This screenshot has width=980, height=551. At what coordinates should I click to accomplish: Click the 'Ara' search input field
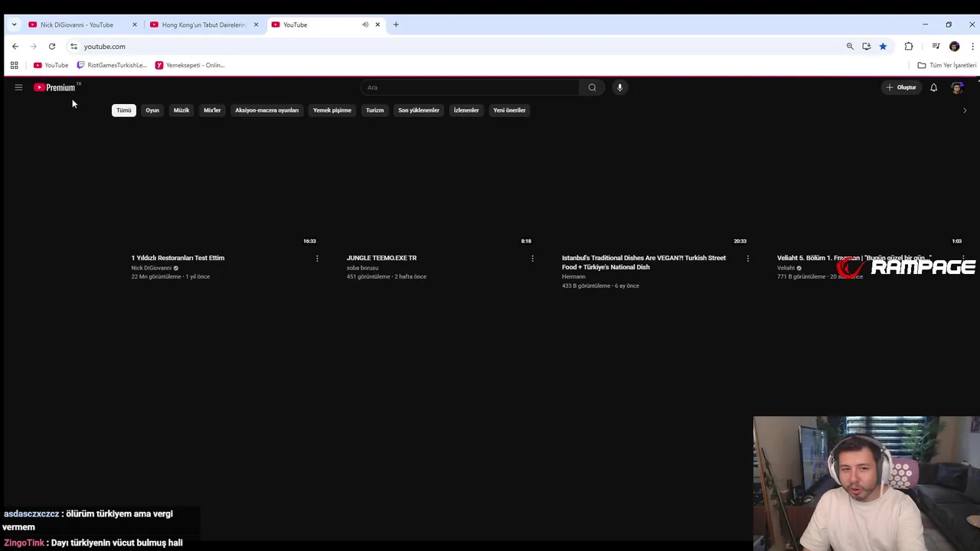point(470,87)
